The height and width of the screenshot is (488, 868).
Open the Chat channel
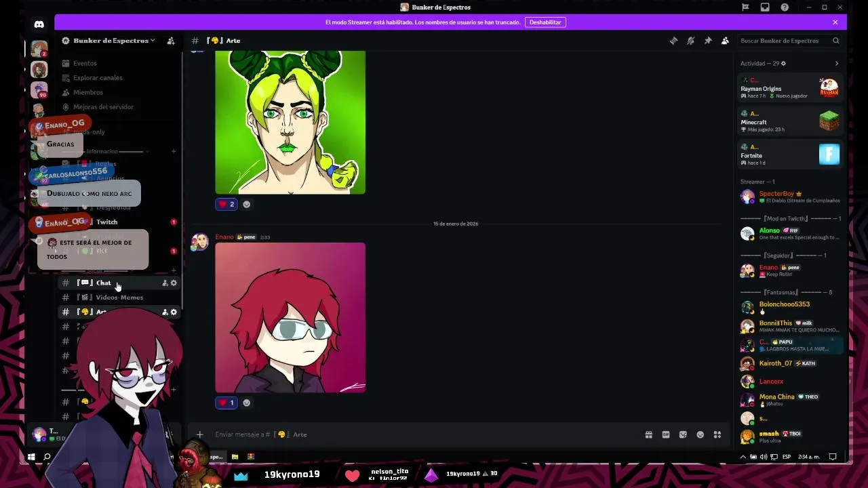(103, 283)
